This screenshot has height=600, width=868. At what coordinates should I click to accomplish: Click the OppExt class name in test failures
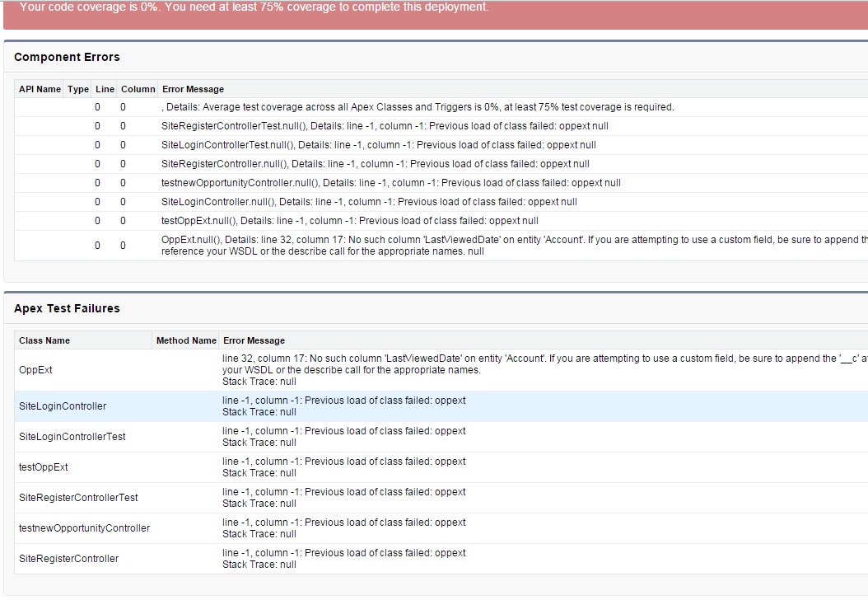[35, 370]
